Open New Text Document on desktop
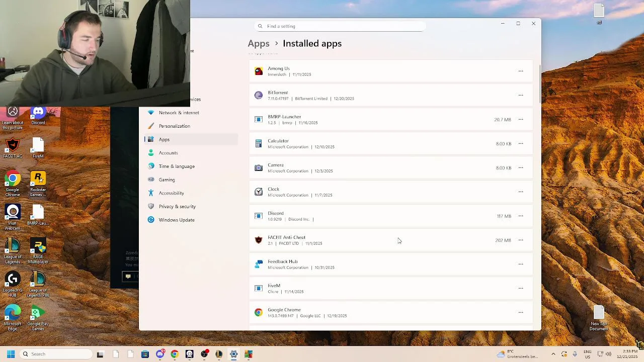The image size is (644, 362). pos(599,318)
